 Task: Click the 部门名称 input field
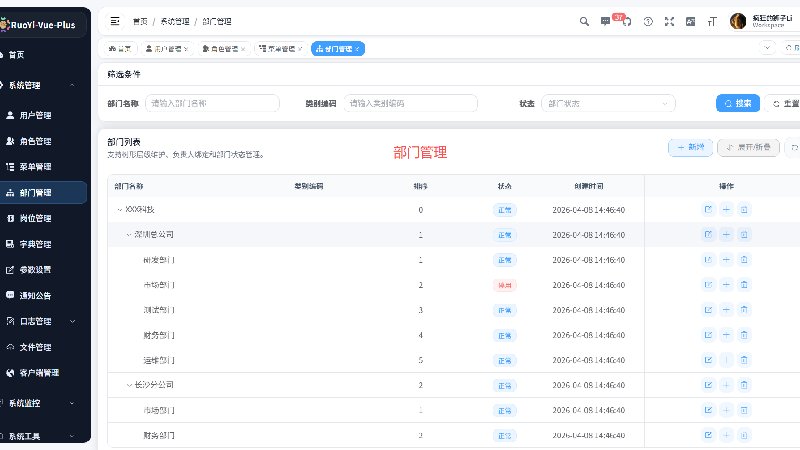click(x=212, y=103)
